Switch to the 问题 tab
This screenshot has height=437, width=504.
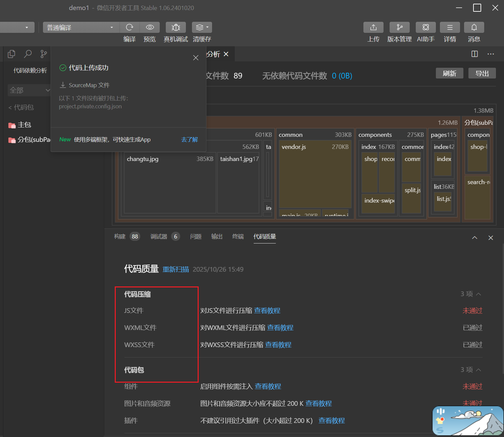click(196, 236)
